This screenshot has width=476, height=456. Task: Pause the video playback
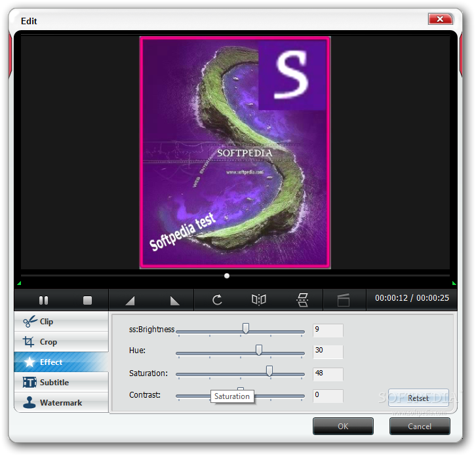(x=44, y=300)
